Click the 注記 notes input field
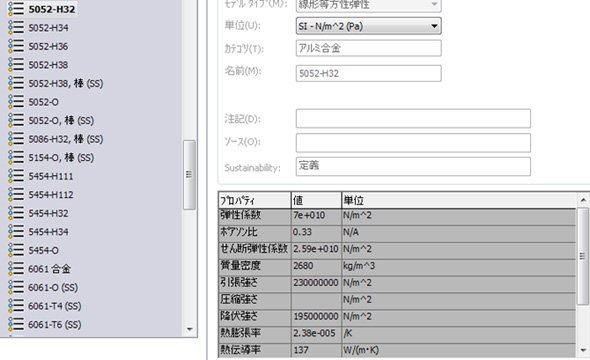The width and height of the screenshot is (590, 360). (413, 118)
